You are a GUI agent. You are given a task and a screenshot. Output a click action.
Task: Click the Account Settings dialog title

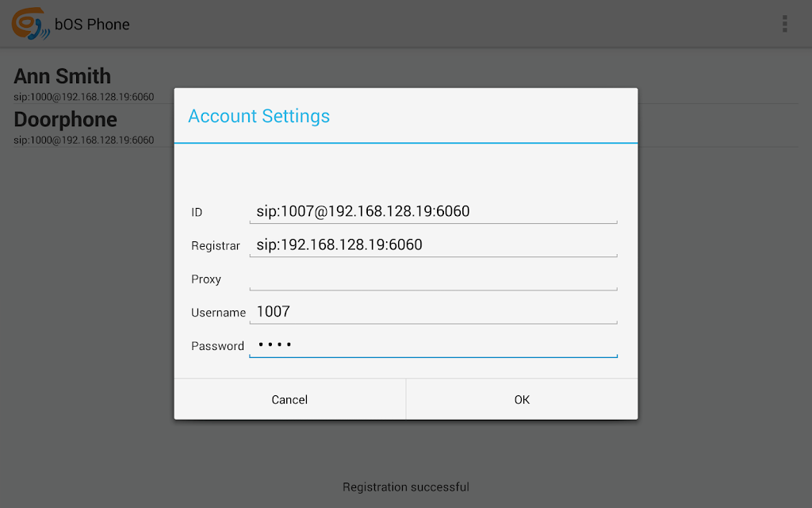259,116
